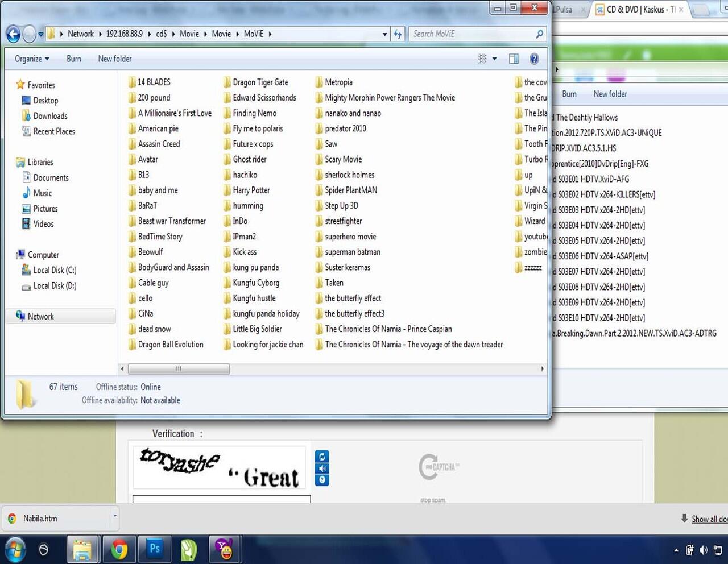Select the Kick ass folder
Image resolution: width=728 pixels, height=564 pixels.
239,252
